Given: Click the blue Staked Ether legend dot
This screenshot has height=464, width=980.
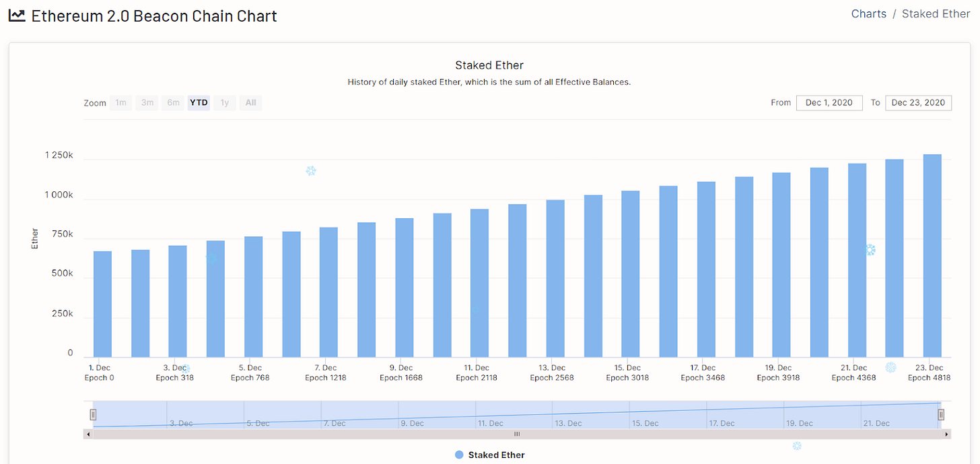Looking at the screenshot, I should pyautogui.click(x=459, y=455).
